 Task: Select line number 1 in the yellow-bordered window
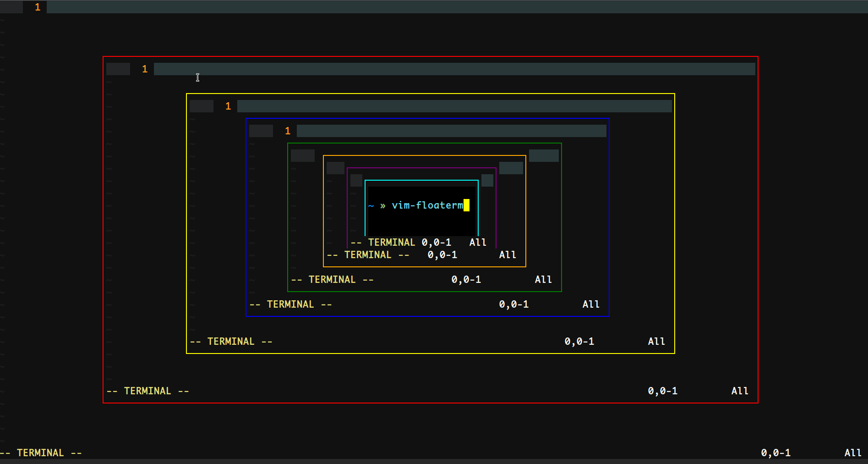tap(228, 106)
